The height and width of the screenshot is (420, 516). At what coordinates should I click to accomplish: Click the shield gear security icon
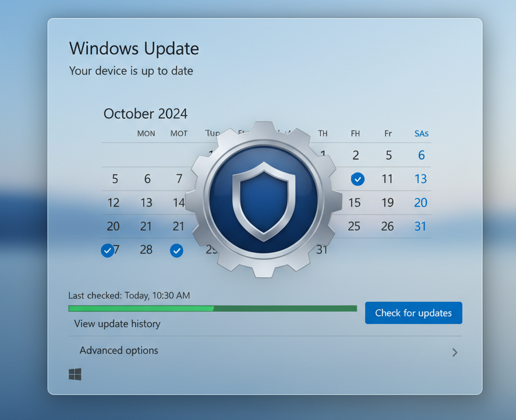point(264,199)
